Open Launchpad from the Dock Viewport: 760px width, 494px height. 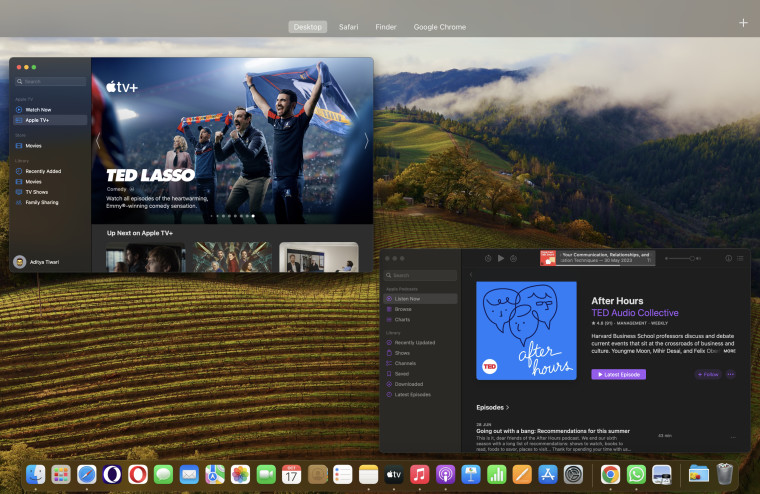click(x=61, y=474)
